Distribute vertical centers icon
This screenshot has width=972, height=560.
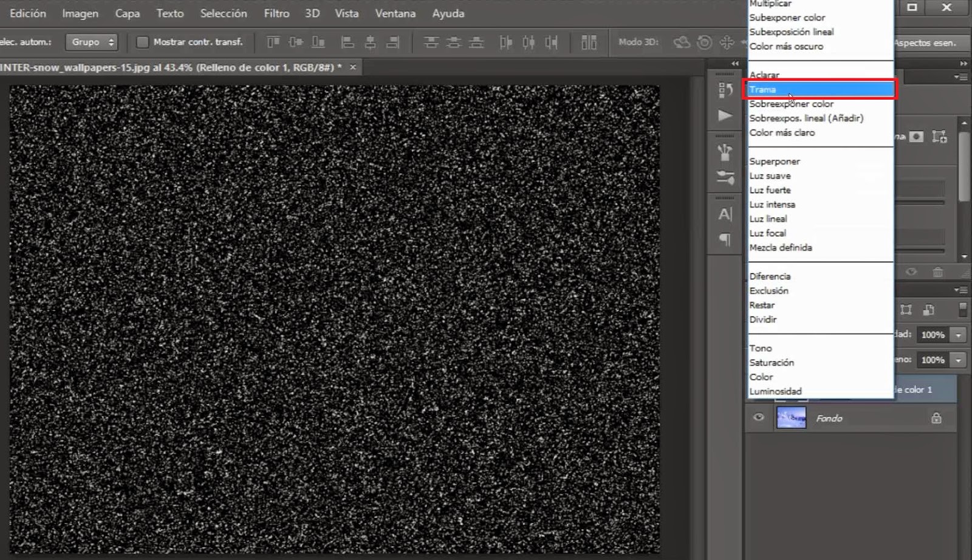point(454,42)
